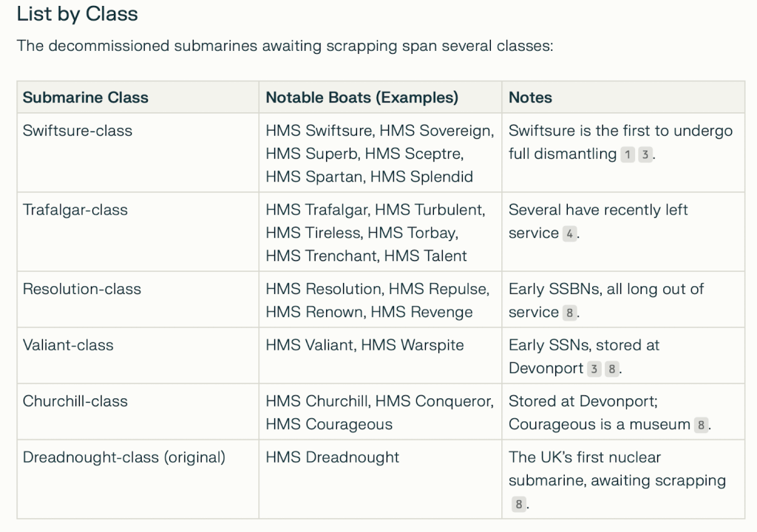Select the 'Swiftsure-class' cell
This screenshot has width=757, height=532.
[x=78, y=131]
